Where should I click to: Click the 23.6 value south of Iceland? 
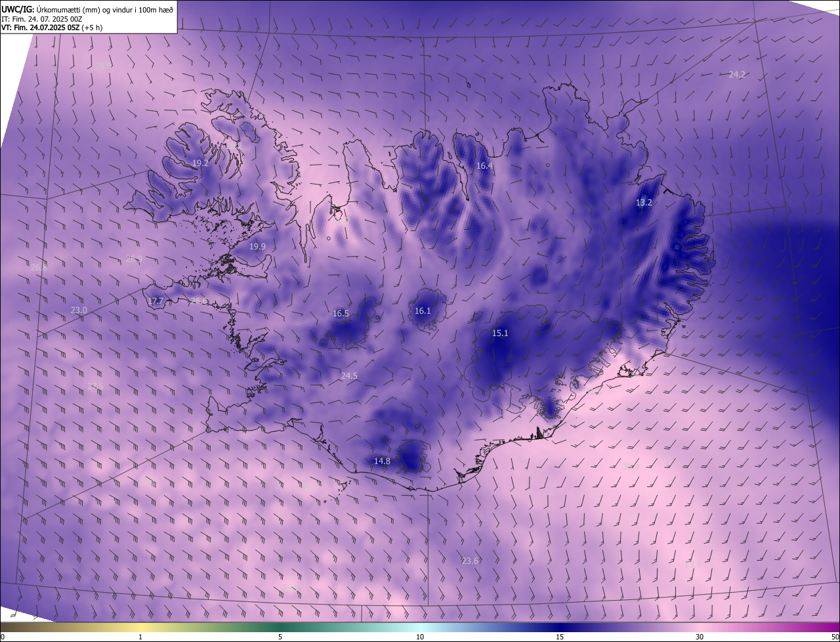point(470,561)
